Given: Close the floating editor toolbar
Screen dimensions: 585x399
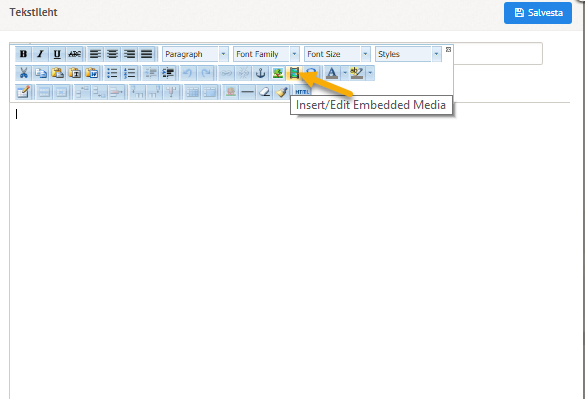Looking at the screenshot, I should [448, 49].
